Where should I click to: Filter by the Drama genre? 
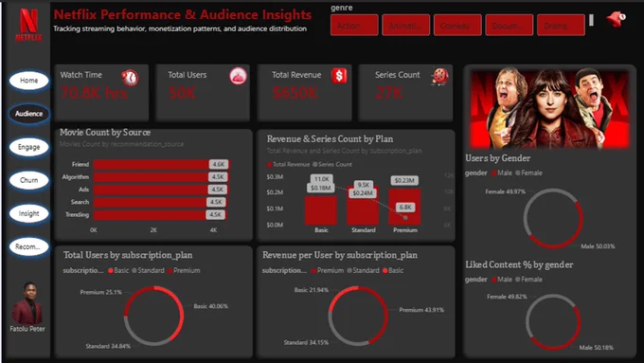pos(561,26)
